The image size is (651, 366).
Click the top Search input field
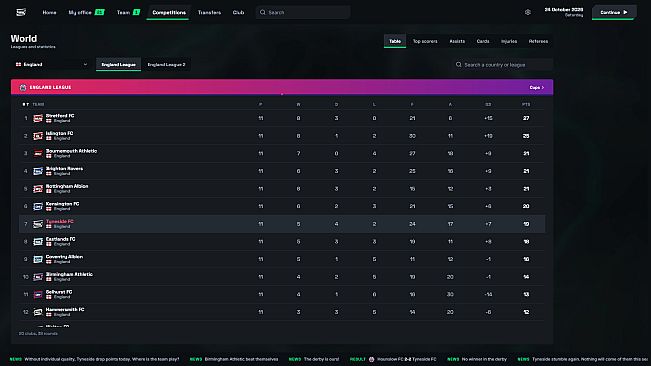point(303,12)
